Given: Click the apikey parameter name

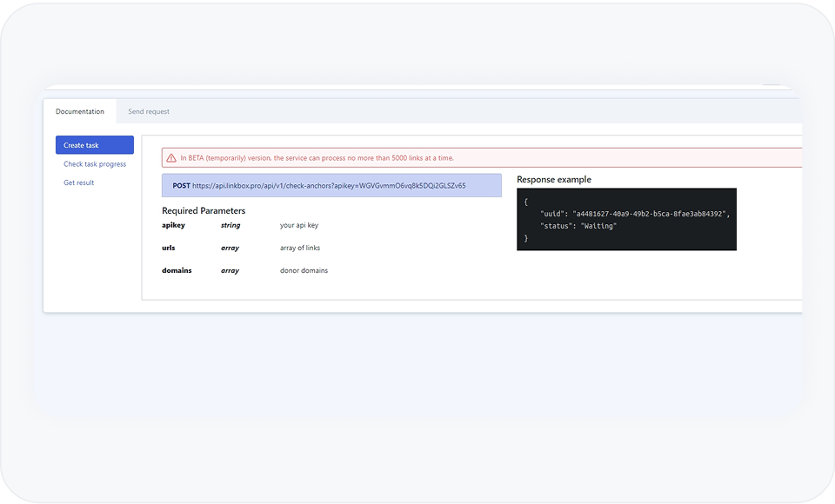Looking at the screenshot, I should pyautogui.click(x=174, y=225).
